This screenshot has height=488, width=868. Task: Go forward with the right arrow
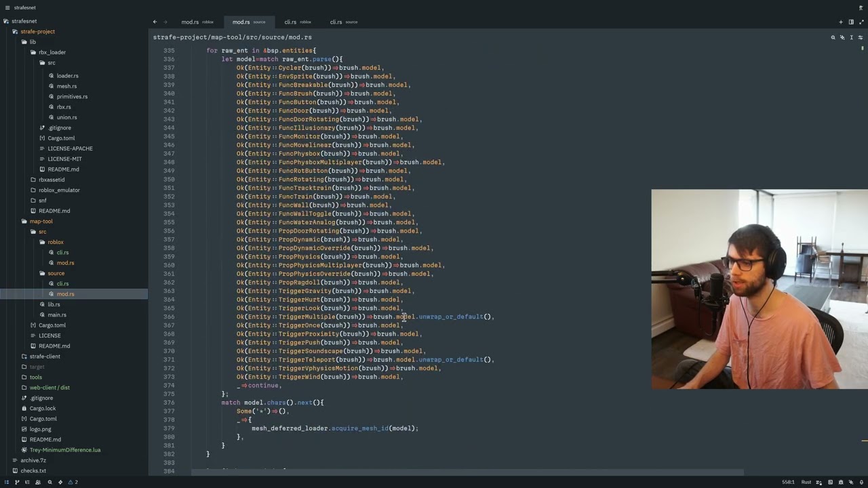coord(165,22)
